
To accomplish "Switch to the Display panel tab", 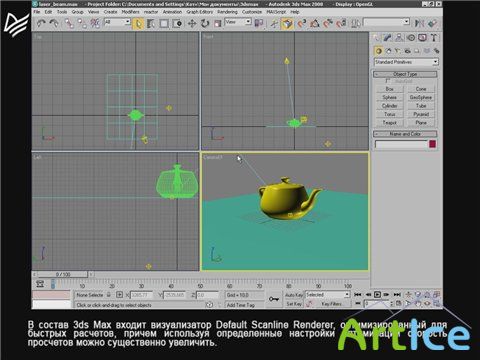I will tap(422, 38).
